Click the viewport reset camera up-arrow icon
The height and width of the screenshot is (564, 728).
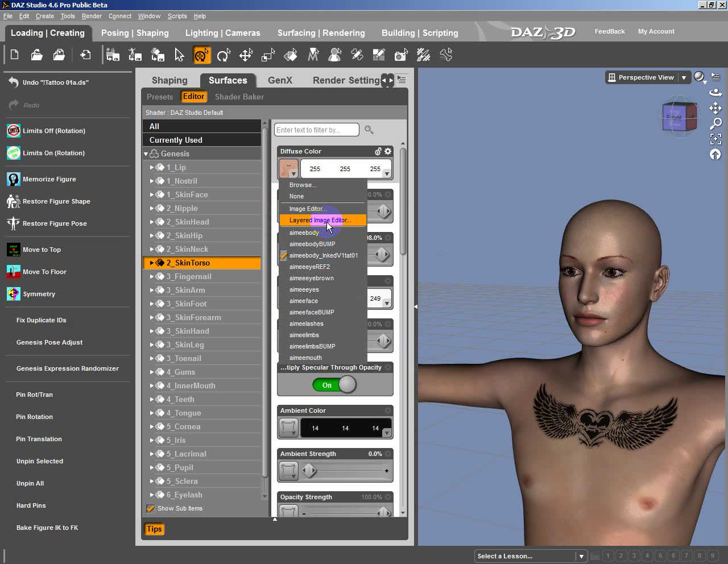click(x=715, y=154)
